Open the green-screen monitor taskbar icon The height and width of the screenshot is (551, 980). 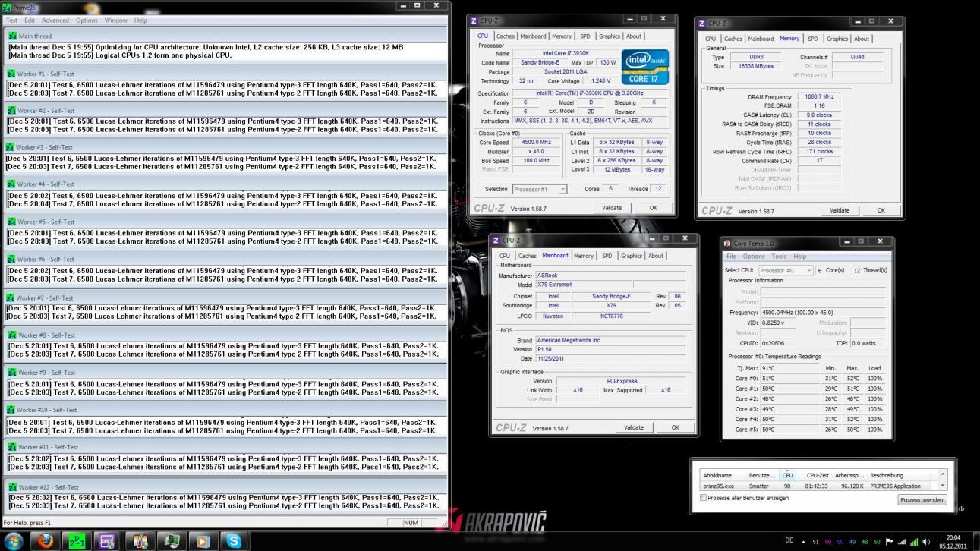coord(171,540)
